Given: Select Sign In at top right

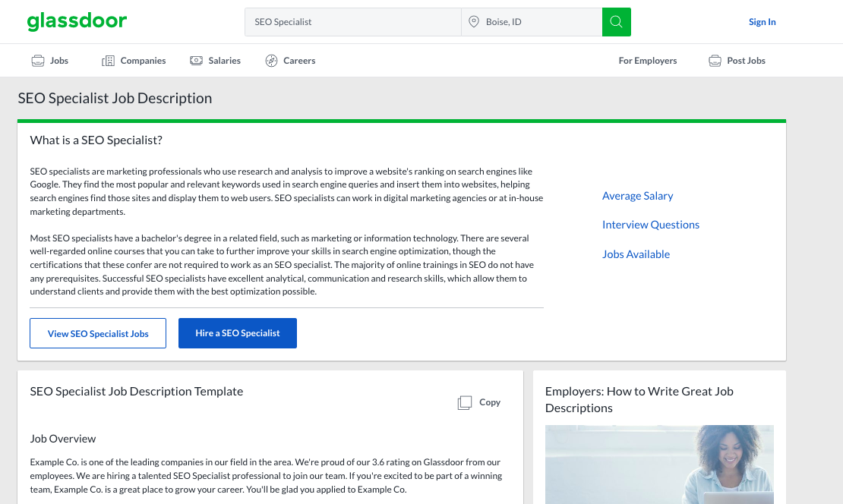Looking at the screenshot, I should (x=762, y=21).
